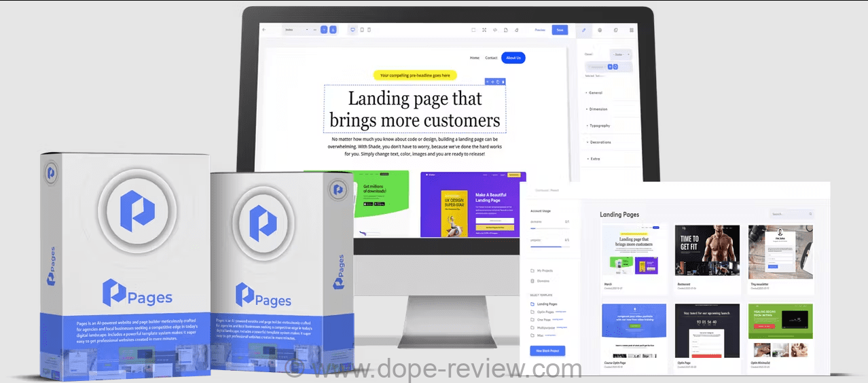Click the delete trash icon on selected heading

[x=503, y=81]
